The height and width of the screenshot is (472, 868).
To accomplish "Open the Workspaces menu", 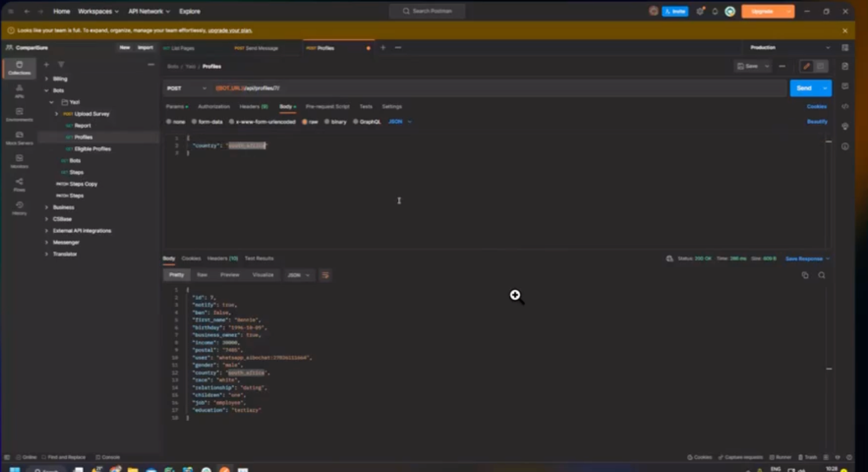I will point(98,11).
